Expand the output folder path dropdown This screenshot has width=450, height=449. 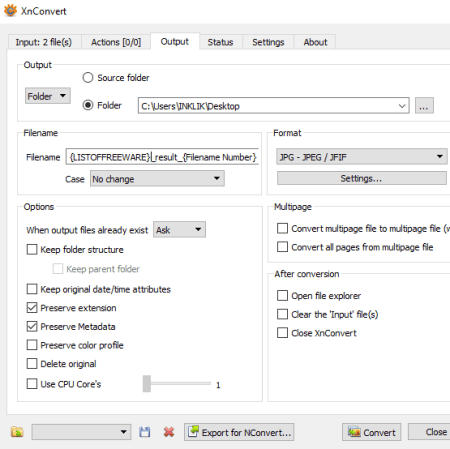(x=402, y=106)
